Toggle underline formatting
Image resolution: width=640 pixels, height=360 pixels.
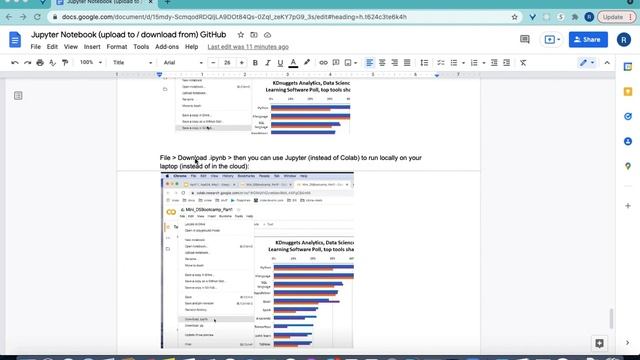point(280,63)
